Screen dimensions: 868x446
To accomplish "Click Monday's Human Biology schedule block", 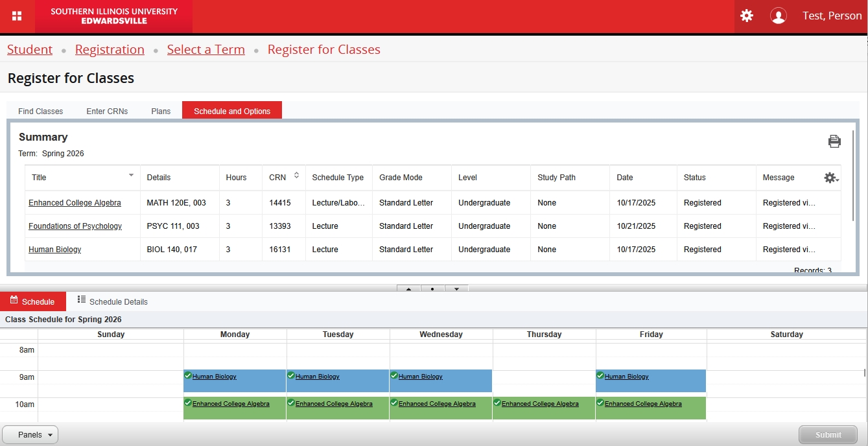I will coord(235,381).
